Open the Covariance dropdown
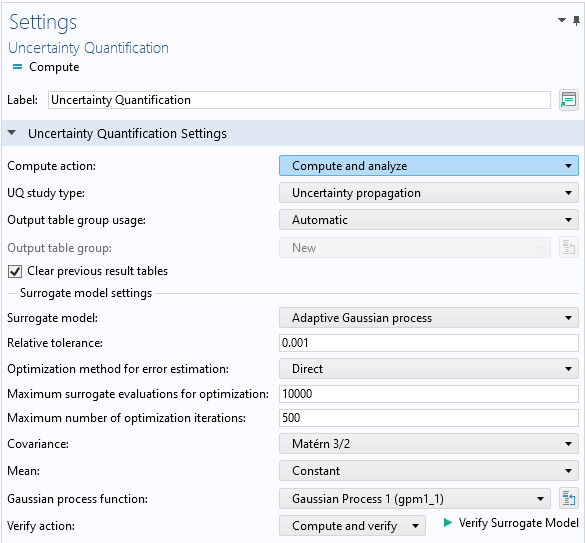585x543 pixels. 429,444
